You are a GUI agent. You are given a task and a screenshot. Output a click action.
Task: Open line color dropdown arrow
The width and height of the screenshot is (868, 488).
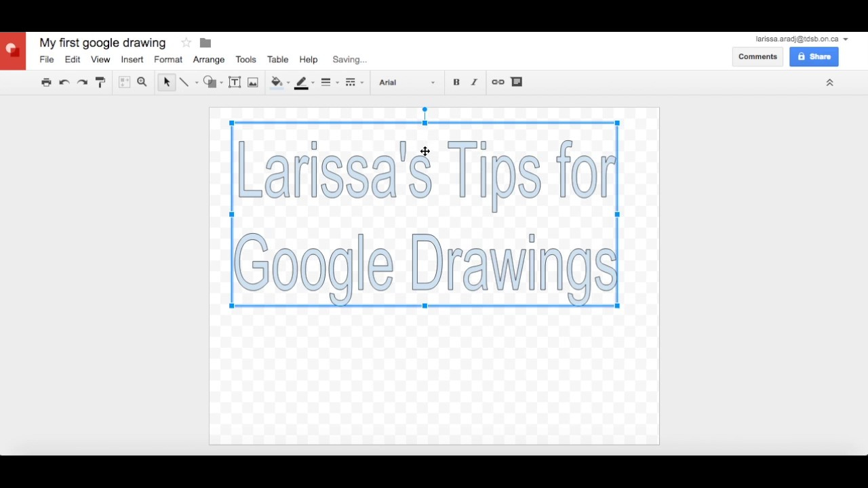[x=313, y=83]
